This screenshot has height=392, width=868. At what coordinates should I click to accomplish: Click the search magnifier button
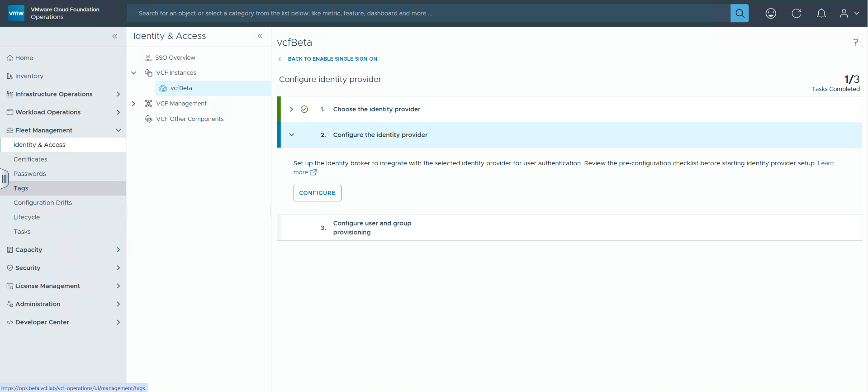[740, 13]
